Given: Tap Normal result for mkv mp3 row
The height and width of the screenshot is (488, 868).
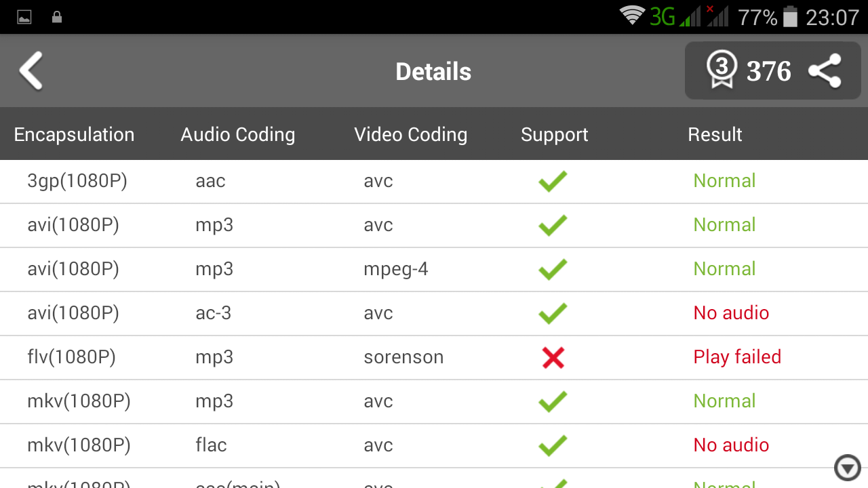Looking at the screenshot, I should pyautogui.click(x=724, y=401).
